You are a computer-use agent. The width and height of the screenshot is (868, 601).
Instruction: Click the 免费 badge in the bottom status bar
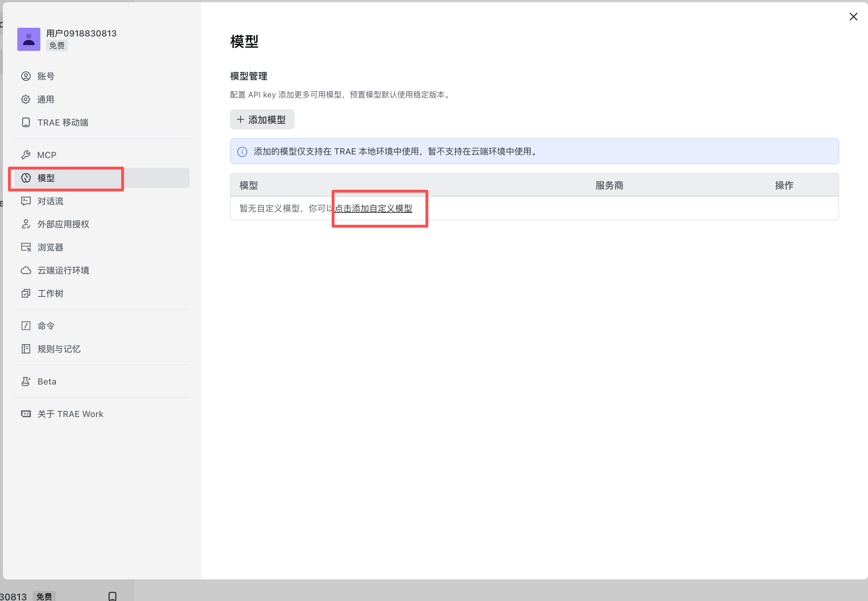click(x=44, y=596)
